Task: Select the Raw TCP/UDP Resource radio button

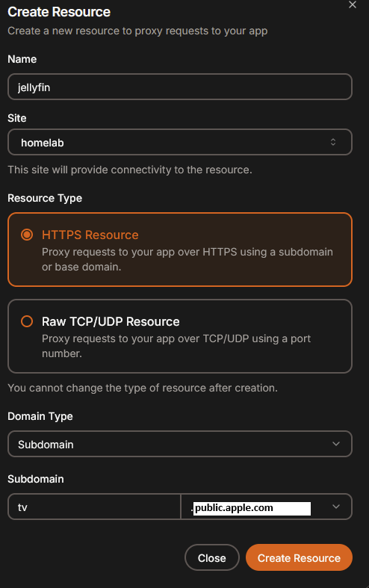Action: pyautogui.click(x=27, y=321)
